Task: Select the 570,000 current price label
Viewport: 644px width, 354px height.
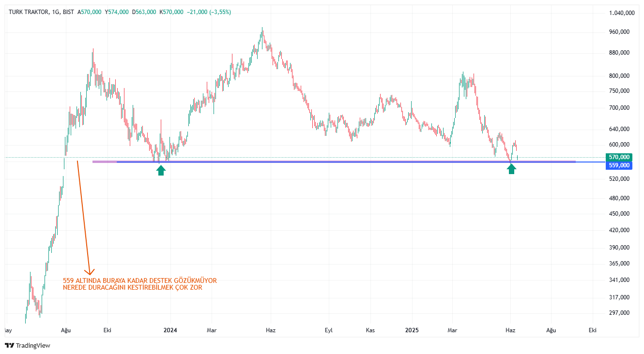Action: coord(619,157)
